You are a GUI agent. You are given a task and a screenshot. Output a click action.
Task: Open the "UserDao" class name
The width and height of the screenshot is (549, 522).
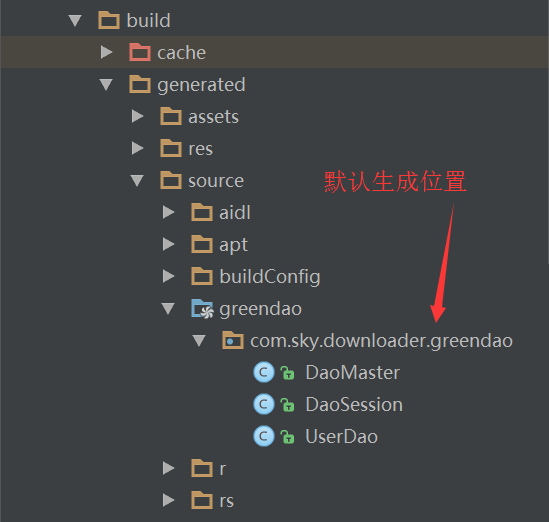[341, 437]
